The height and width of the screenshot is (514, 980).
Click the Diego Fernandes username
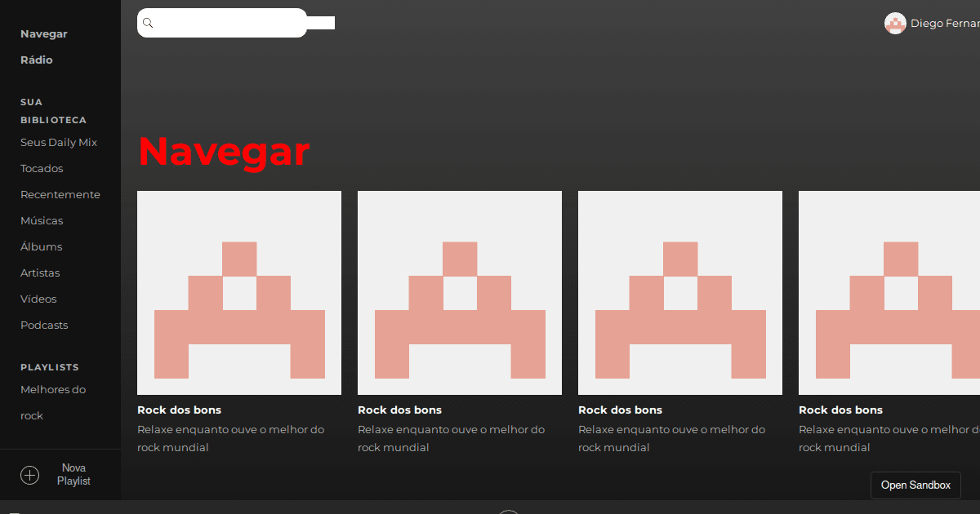(x=945, y=24)
